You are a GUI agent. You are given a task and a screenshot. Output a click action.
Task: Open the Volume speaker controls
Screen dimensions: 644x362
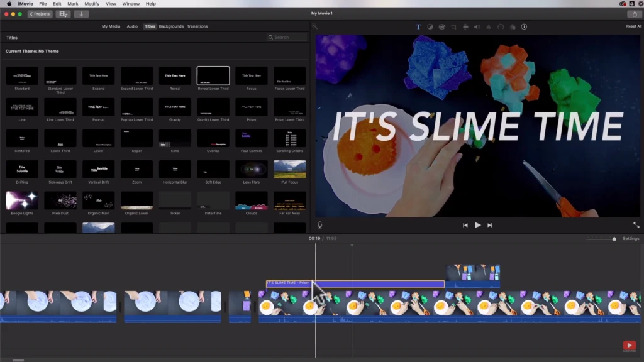477,27
